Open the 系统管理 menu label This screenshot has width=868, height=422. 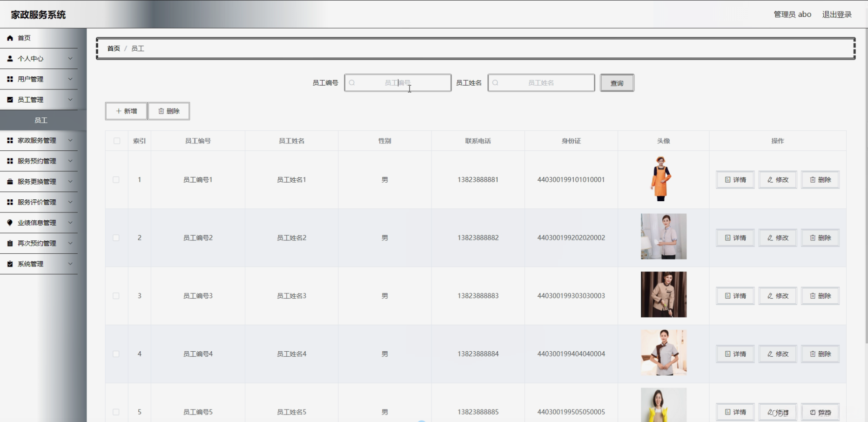[31, 264]
